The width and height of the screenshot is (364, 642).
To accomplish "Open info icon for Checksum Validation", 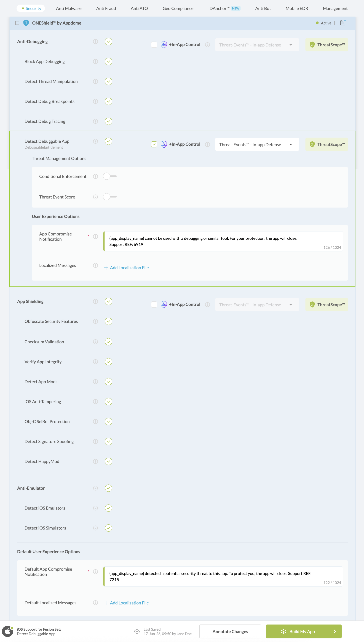I will 95,342.
